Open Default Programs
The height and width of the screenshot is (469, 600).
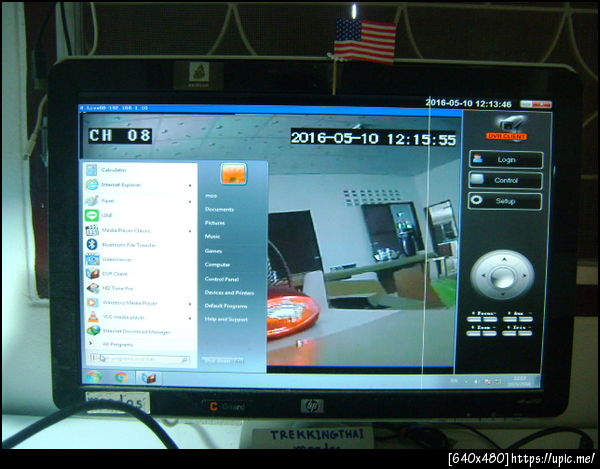pos(226,306)
